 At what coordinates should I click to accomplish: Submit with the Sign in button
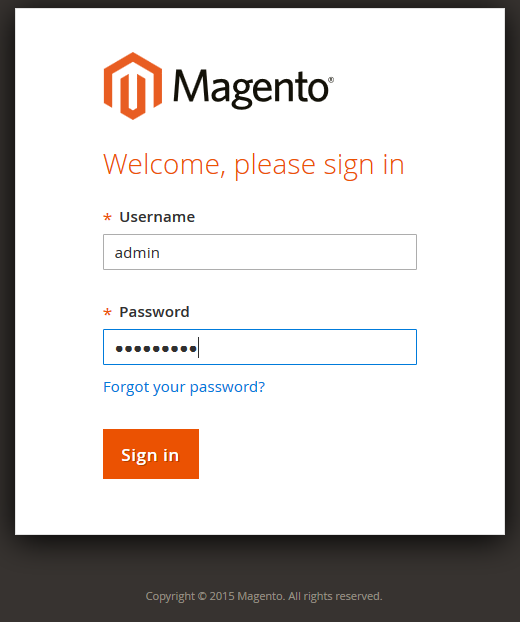coord(151,454)
